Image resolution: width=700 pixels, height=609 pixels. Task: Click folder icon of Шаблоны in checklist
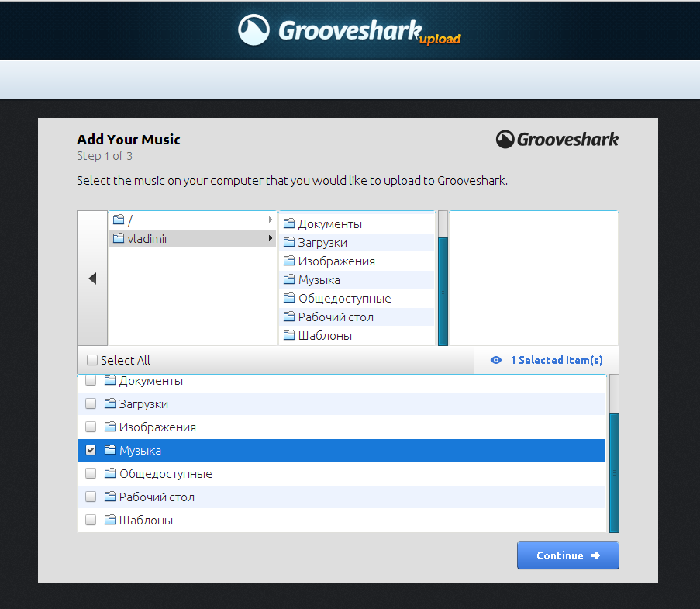point(110,520)
